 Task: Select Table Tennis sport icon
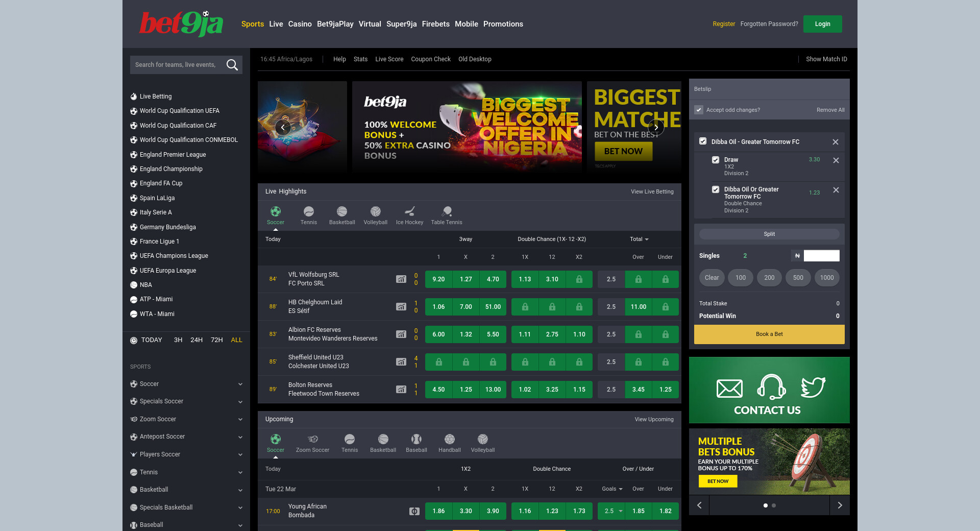click(447, 215)
